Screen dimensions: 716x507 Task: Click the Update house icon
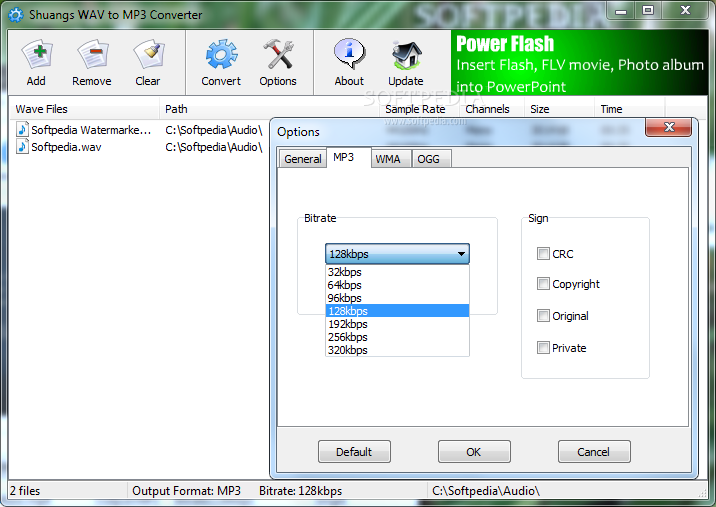[x=406, y=54]
